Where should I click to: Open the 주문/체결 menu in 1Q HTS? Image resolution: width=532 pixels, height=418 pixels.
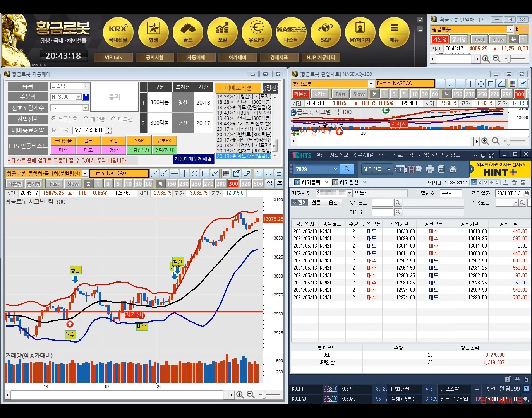[363, 155]
